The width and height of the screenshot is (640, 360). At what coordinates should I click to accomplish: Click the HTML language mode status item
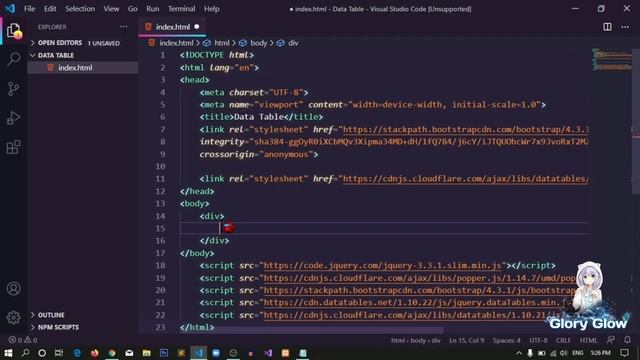click(x=588, y=340)
